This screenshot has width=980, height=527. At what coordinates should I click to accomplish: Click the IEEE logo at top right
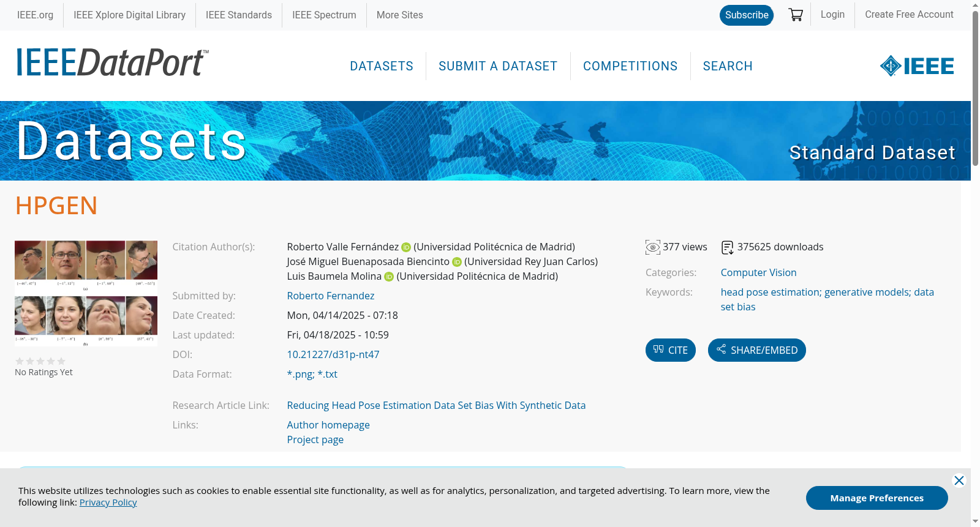(x=917, y=65)
